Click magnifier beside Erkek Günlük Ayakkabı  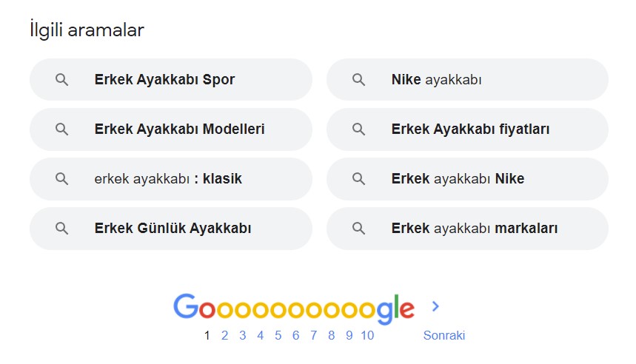pyautogui.click(x=62, y=229)
